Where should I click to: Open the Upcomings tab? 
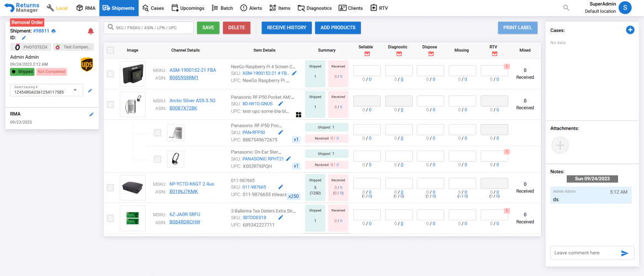click(188, 8)
